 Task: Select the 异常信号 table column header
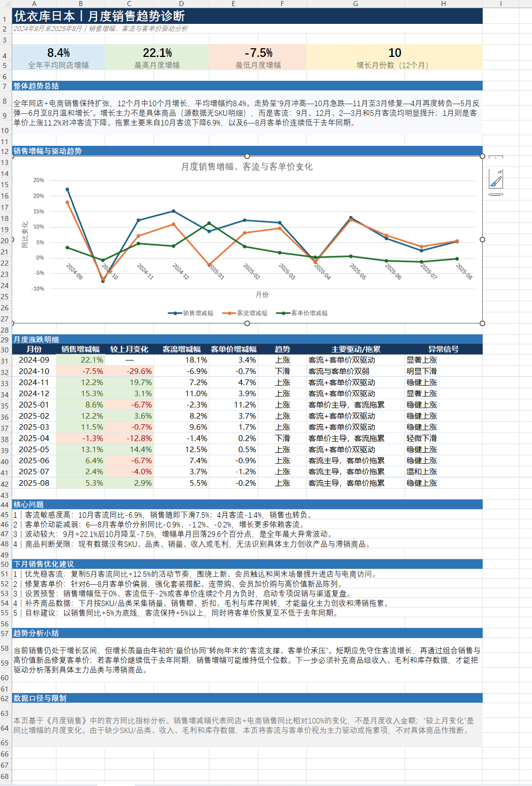(x=444, y=350)
